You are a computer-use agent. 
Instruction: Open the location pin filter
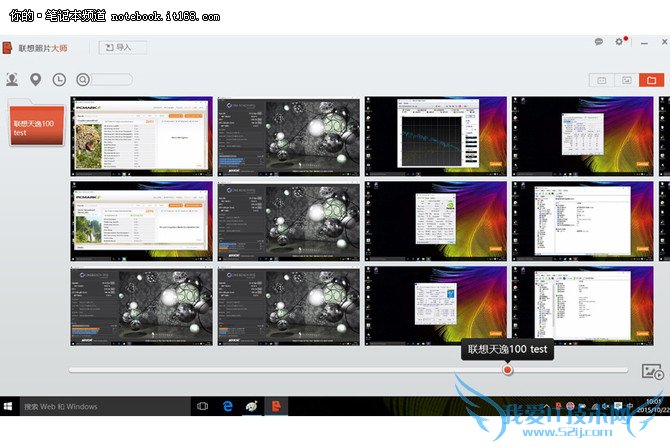(35, 79)
